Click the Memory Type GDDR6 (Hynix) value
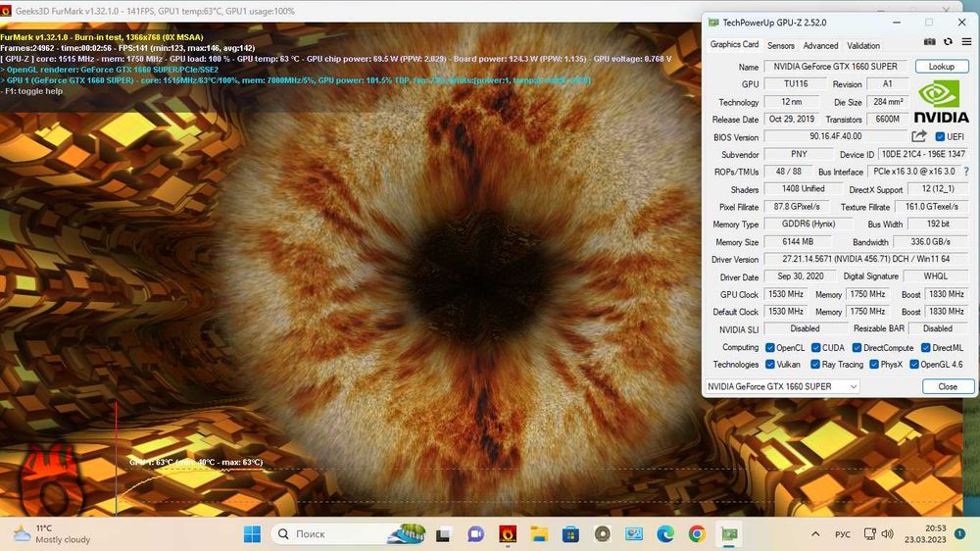This screenshot has width=980, height=551. click(x=808, y=224)
